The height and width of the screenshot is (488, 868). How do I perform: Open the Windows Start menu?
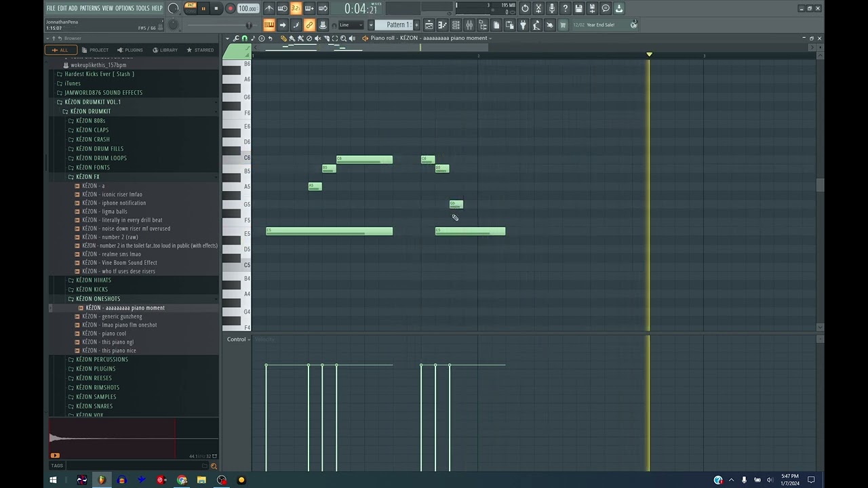[x=52, y=480]
